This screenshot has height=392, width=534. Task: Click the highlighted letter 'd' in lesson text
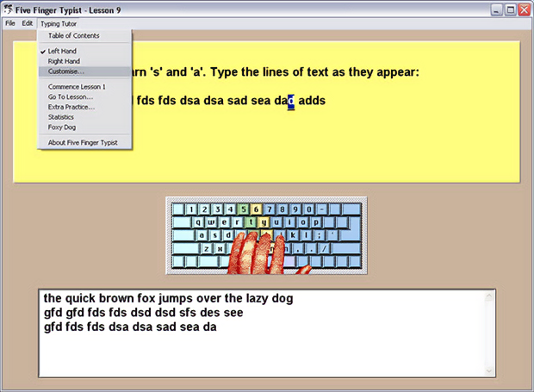point(291,101)
